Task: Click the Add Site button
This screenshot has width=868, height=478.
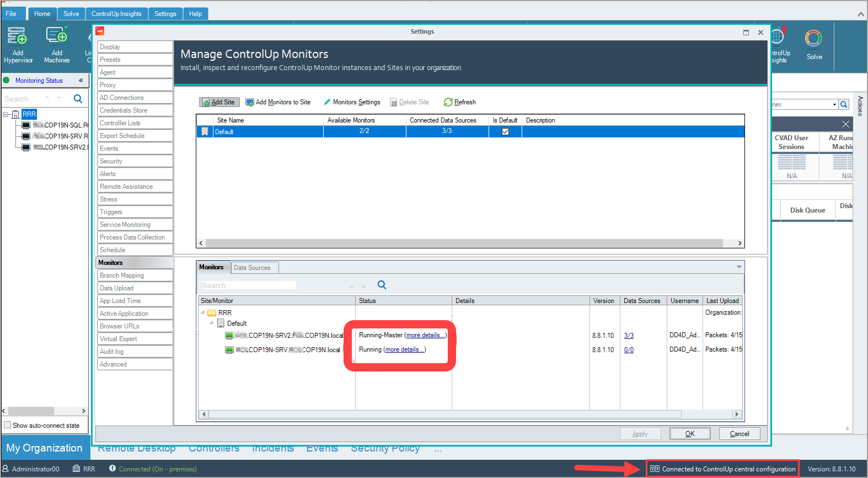Action: point(218,102)
